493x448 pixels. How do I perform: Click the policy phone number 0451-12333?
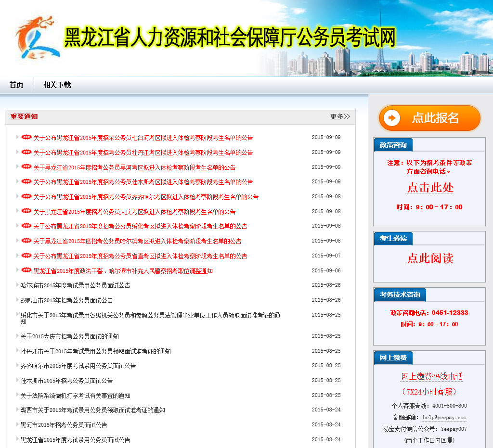[x=450, y=313]
